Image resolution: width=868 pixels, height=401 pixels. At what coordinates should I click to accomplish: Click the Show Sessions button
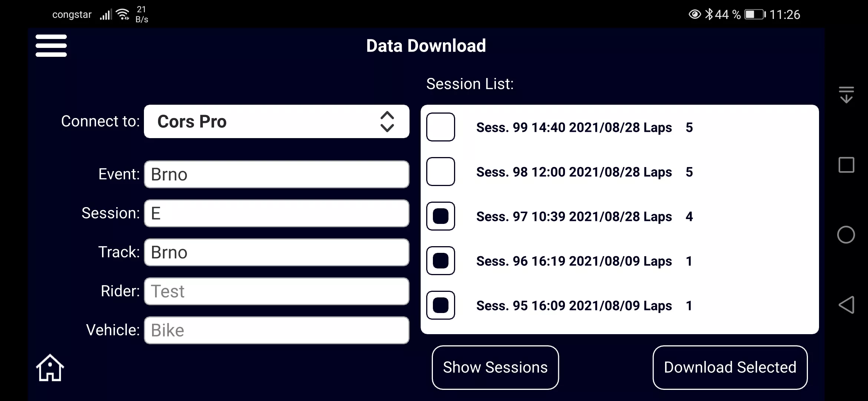tap(495, 367)
